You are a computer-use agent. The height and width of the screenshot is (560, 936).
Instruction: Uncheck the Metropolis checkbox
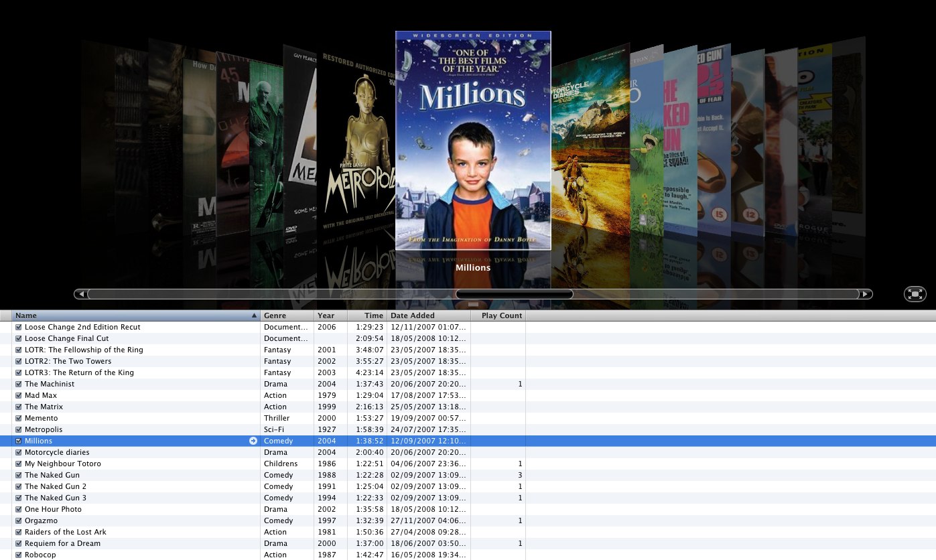[19, 429]
